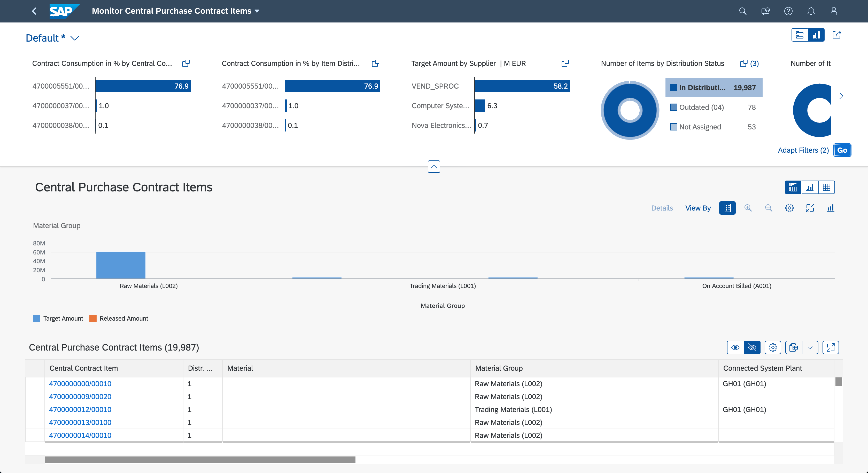Click the search magnifier in header
This screenshot has height=473, width=868.
(743, 11)
